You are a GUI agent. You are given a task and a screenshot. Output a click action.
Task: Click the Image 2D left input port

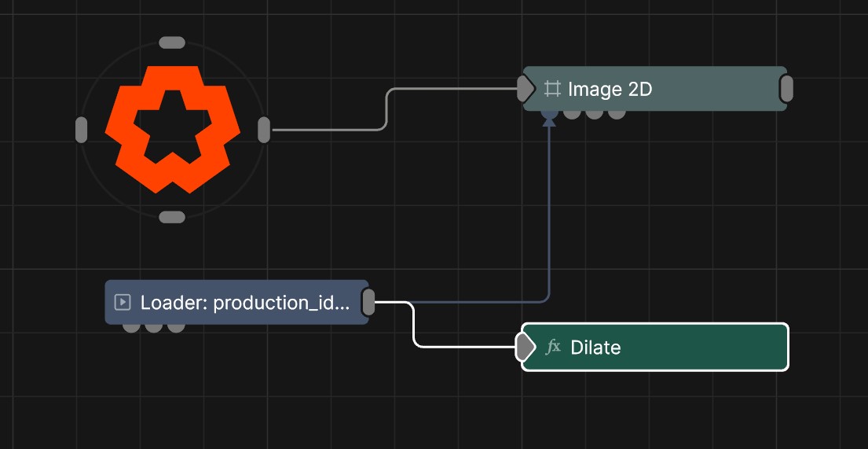click(x=525, y=89)
